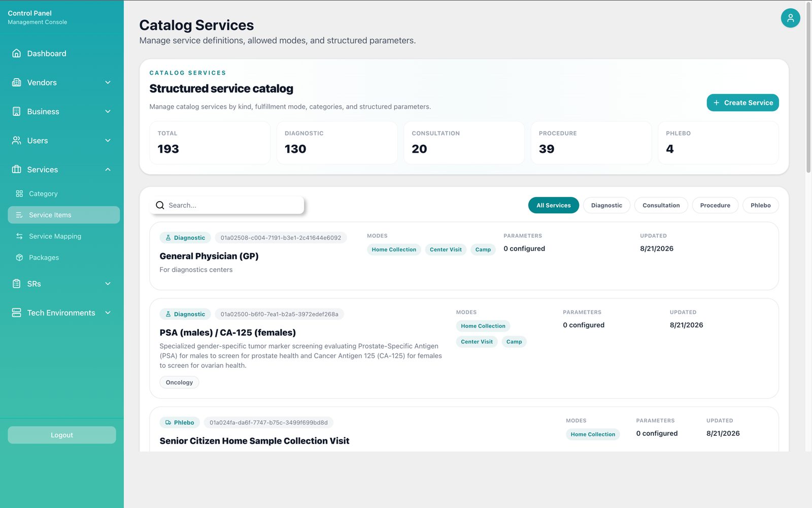The width and height of the screenshot is (812, 508).
Task: Expand the Vendors menu chevron
Action: [x=108, y=82]
